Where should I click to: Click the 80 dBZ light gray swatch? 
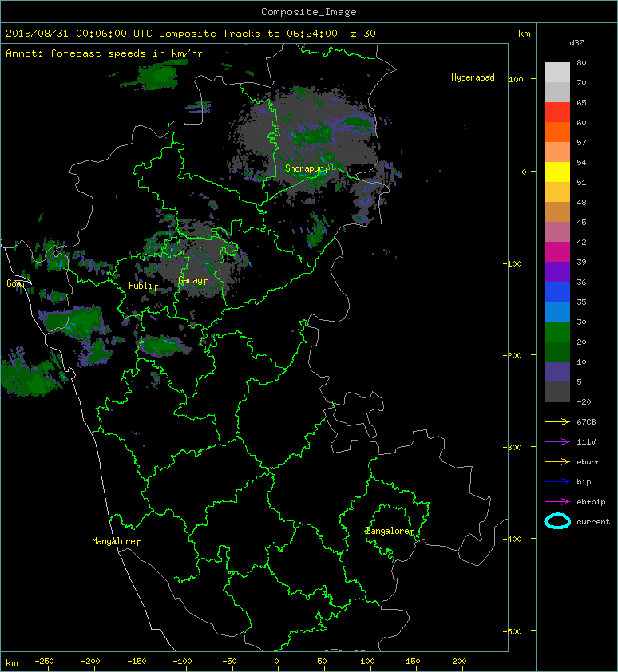557,73
